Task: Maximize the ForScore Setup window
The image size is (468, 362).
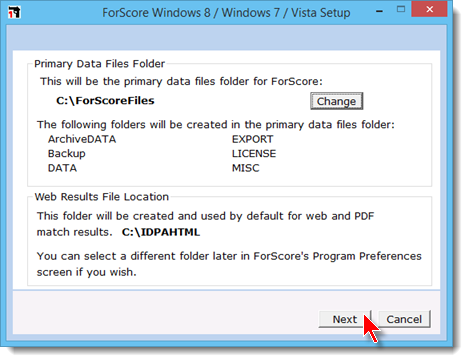Action: click(401, 9)
